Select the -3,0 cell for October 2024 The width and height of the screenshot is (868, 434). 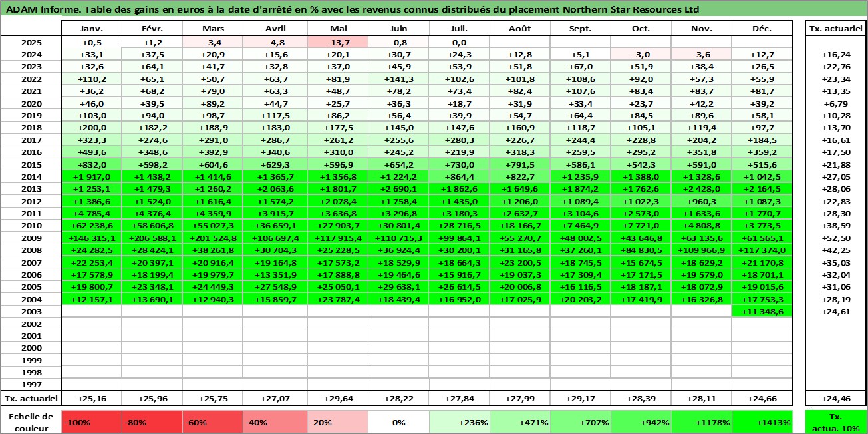coord(641,55)
